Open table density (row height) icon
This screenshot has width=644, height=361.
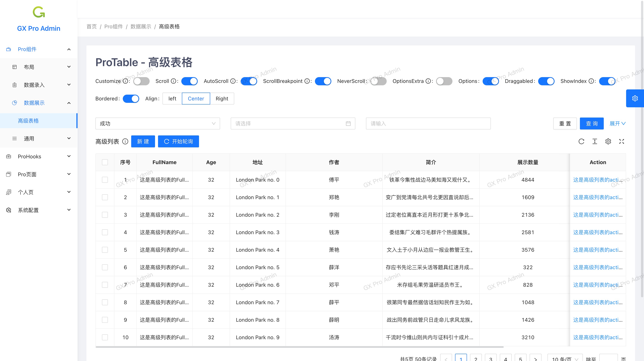click(x=595, y=141)
